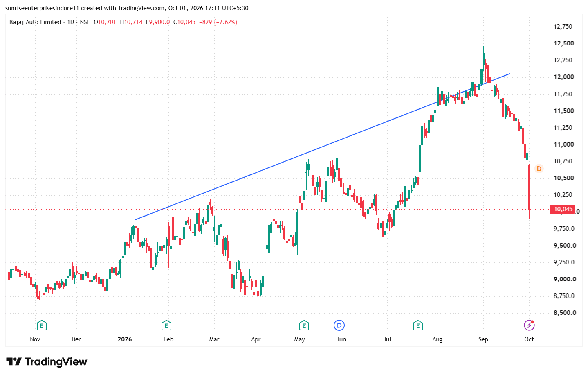The width and height of the screenshot is (588, 377).
Task: Click the Sep label on the time axis
Action: (x=483, y=339)
